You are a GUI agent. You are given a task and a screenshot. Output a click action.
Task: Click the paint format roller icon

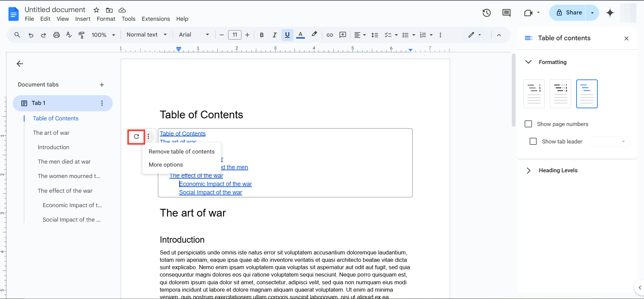[82, 35]
